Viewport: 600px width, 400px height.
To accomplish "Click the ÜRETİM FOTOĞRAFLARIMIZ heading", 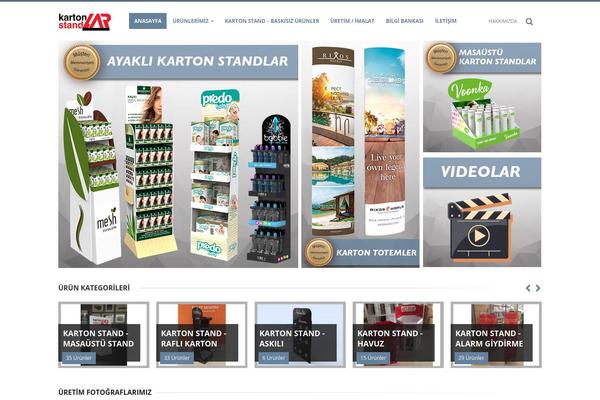I will tap(105, 392).
